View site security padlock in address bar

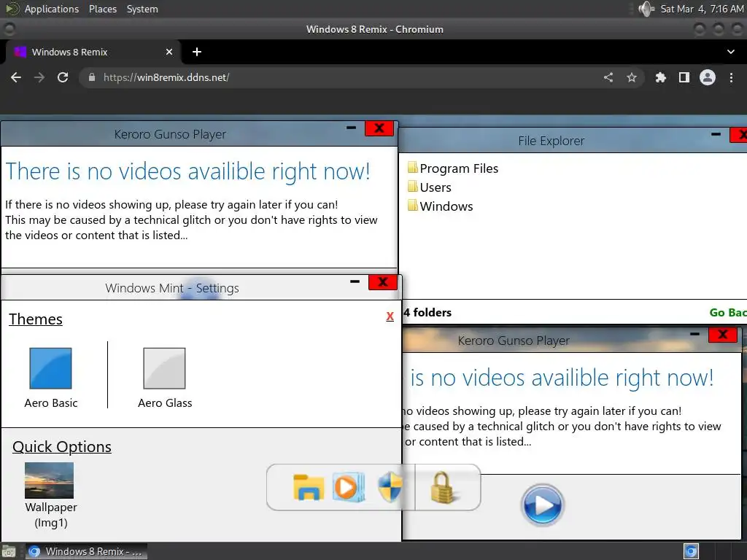(92, 77)
